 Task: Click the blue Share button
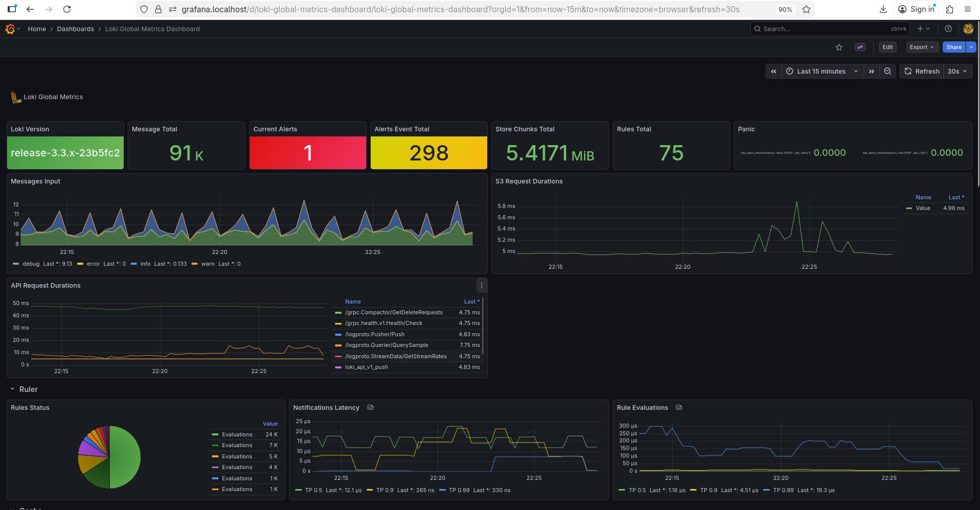click(x=954, y=47)
